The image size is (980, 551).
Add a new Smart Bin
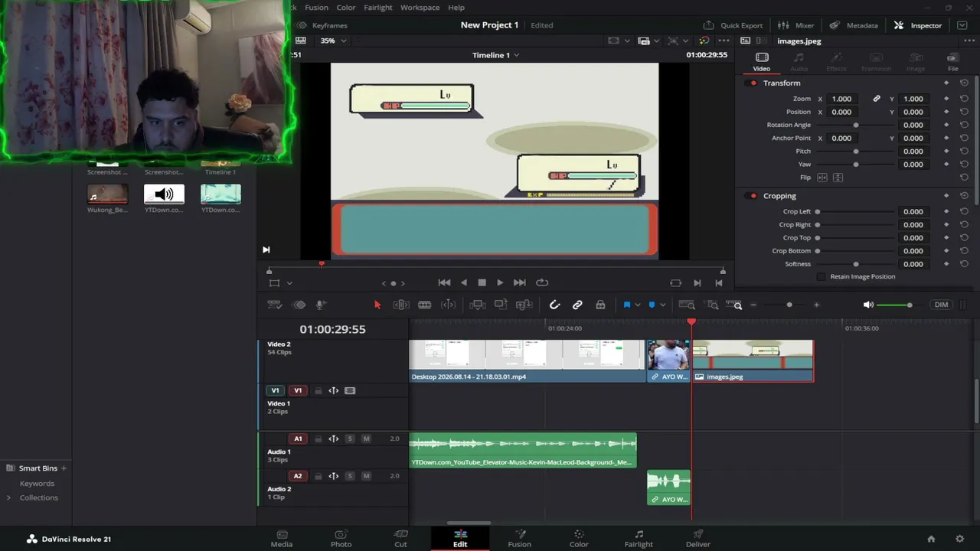pyautogui.click(x=64, y=468)
